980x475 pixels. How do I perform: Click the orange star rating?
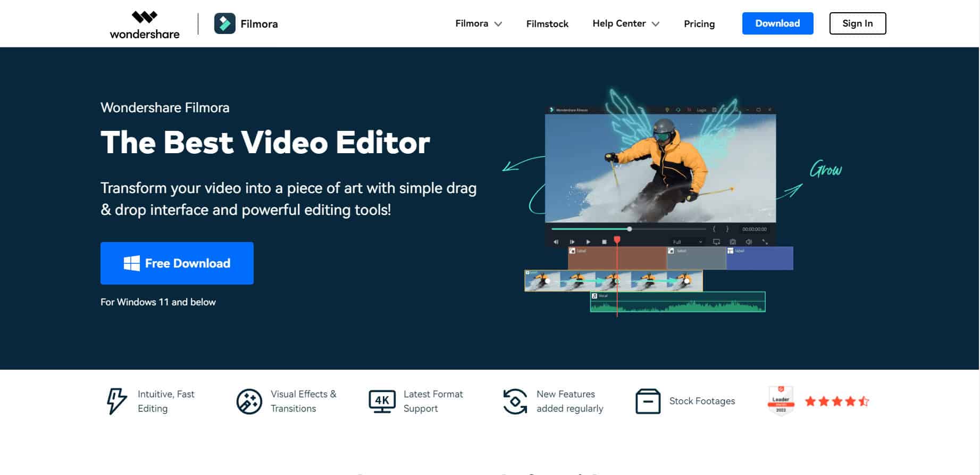coord(837,402)
